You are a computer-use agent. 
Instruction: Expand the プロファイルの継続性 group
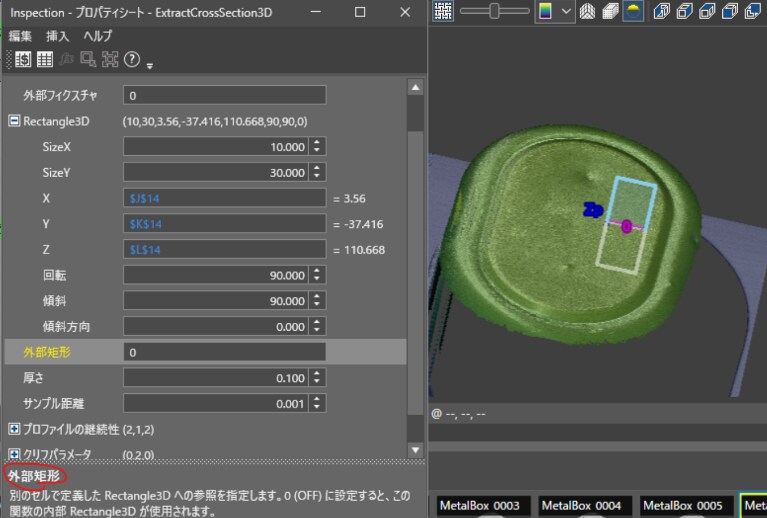(x=14, y=429)
